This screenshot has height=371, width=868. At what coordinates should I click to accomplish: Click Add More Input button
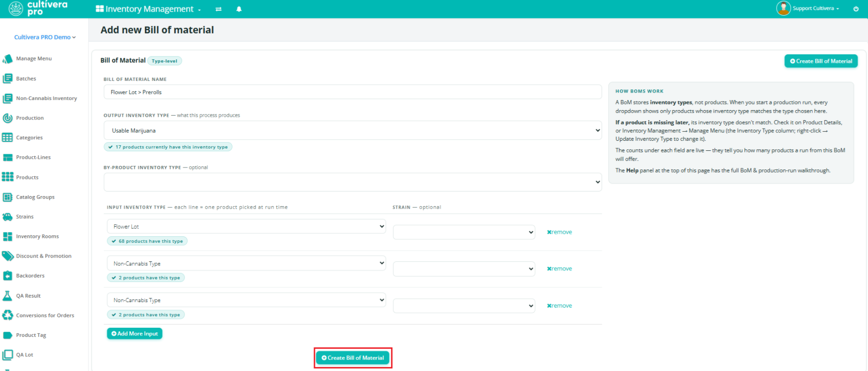pyautogui.click(x=135, y=334)
